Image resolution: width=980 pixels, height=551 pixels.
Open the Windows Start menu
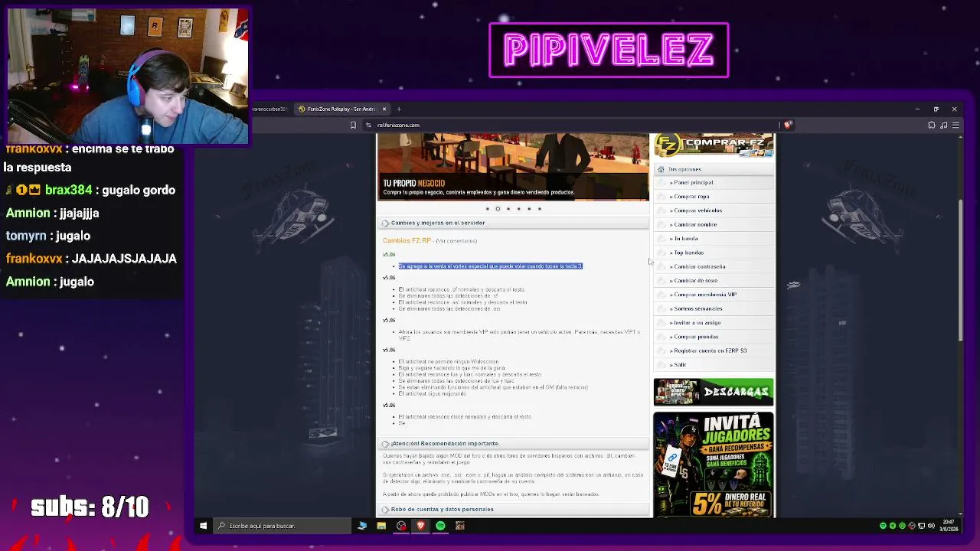click(x=203, y=526)
